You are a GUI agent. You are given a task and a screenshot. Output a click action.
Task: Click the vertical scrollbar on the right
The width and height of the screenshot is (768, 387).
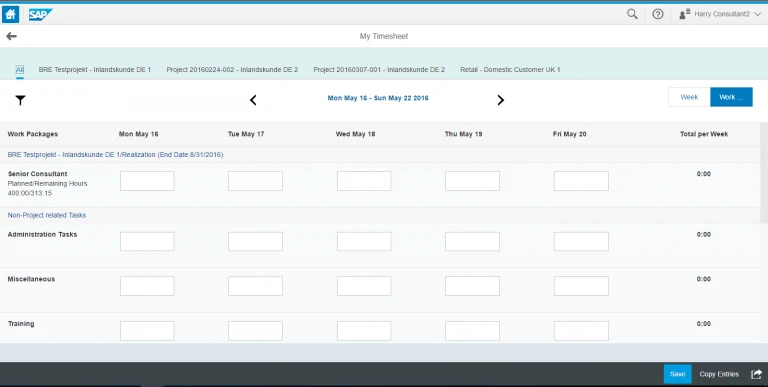(x=764, y=172)
